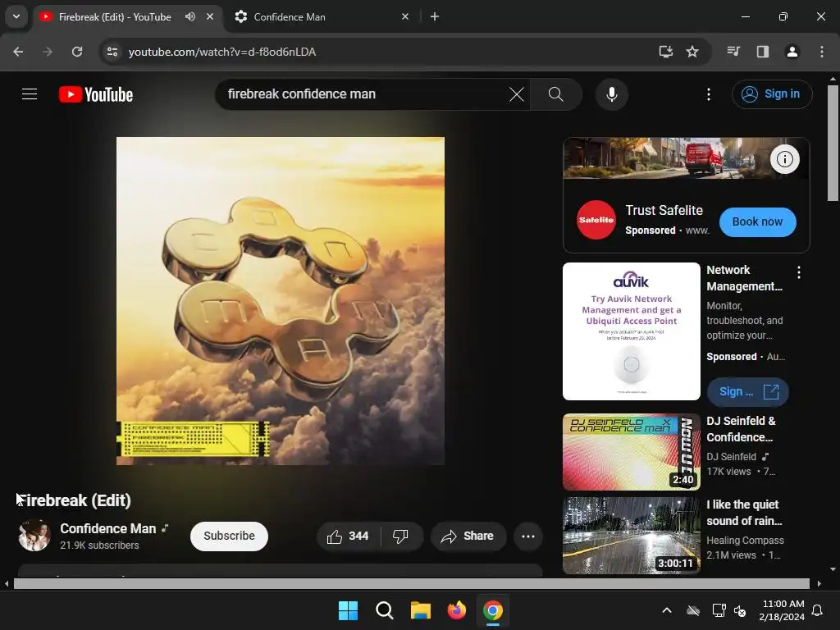This screenshot has height=630, width=840.
Task: Toggle the Chrome side panel
Action: click(x=763, y=52)
